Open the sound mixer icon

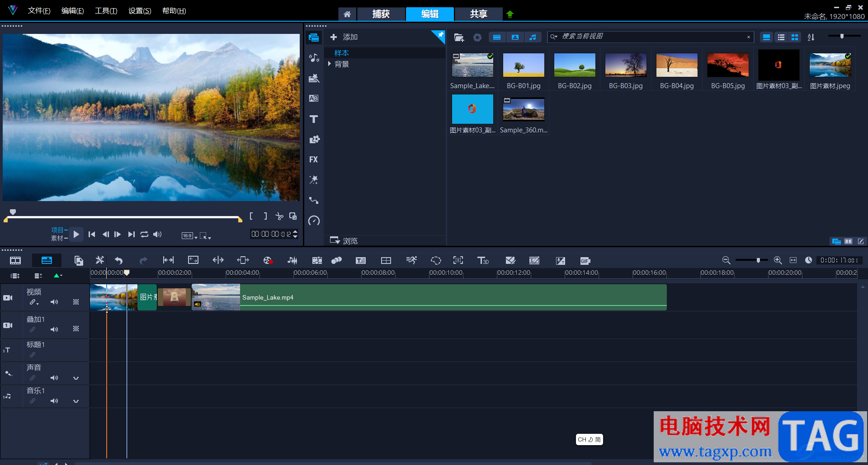pyautogui.click(x=292, y=260)
